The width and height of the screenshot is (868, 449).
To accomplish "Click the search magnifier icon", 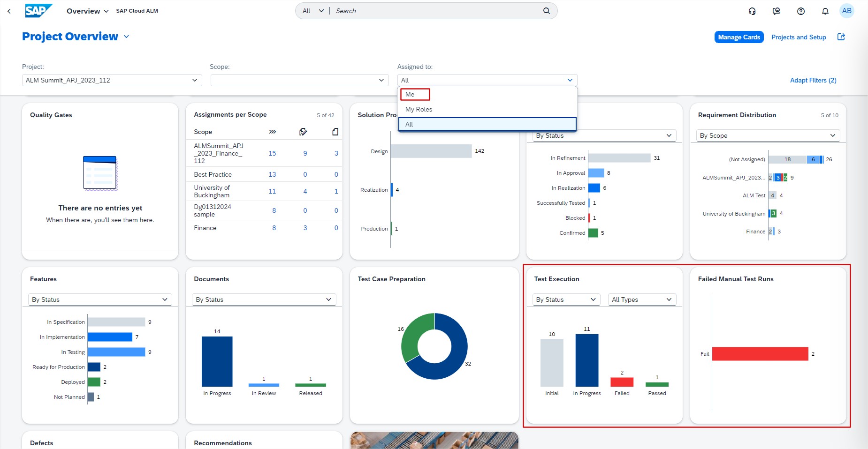I will coord(547,11).
